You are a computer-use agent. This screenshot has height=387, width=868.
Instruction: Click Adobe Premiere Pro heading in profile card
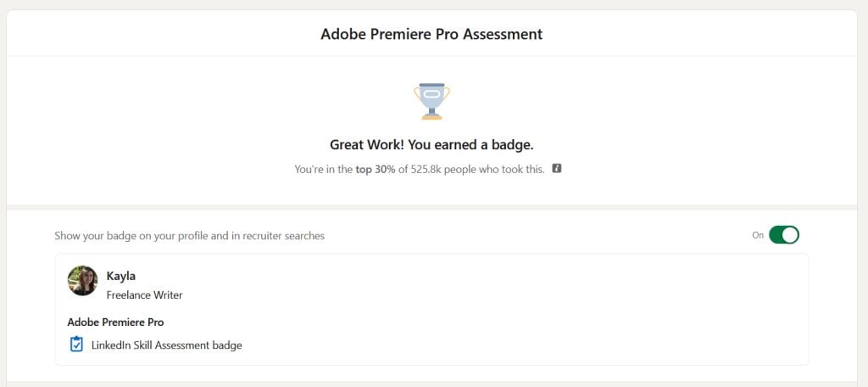(115, 322)
